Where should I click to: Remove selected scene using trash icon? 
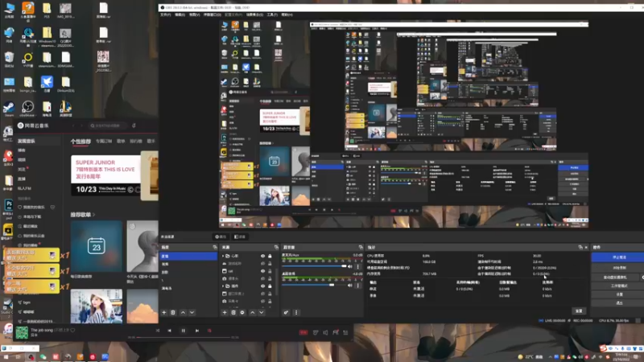[173, 313]
